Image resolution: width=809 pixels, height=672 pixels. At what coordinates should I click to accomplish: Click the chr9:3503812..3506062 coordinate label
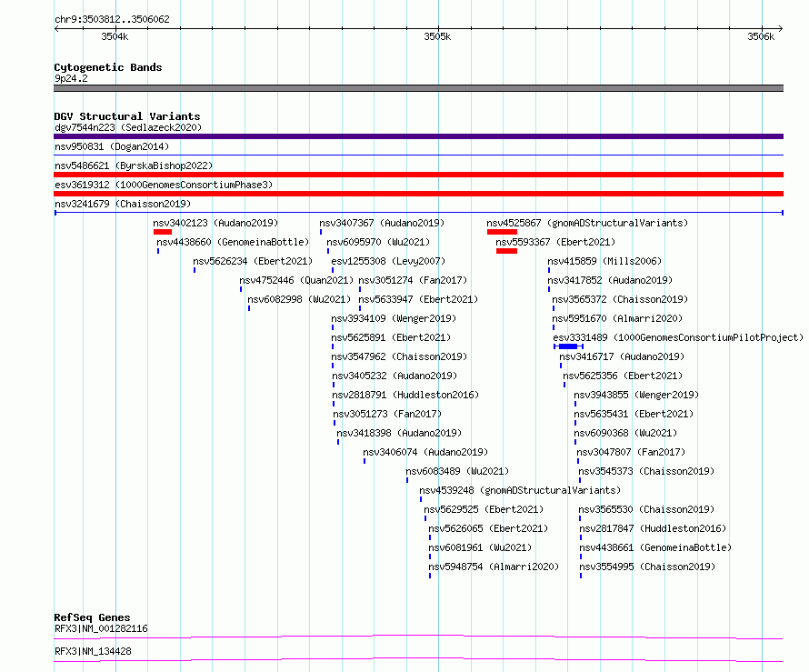[112, 19]
